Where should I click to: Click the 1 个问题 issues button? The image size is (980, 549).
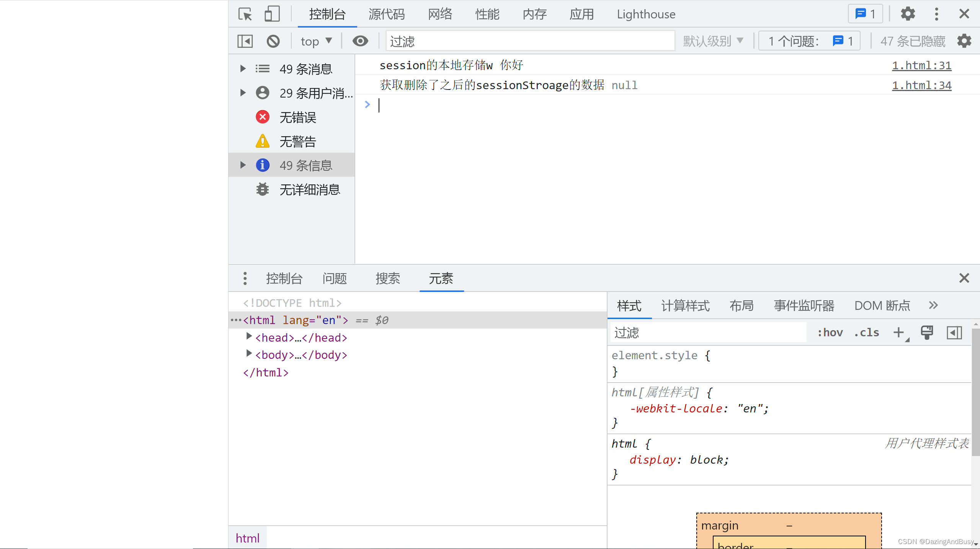click(x=809, y=41)
